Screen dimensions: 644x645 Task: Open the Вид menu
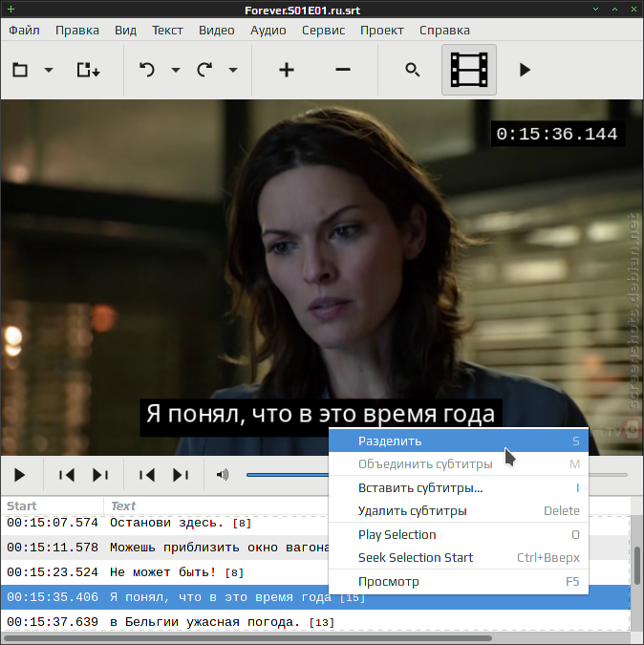pos(125,30)
